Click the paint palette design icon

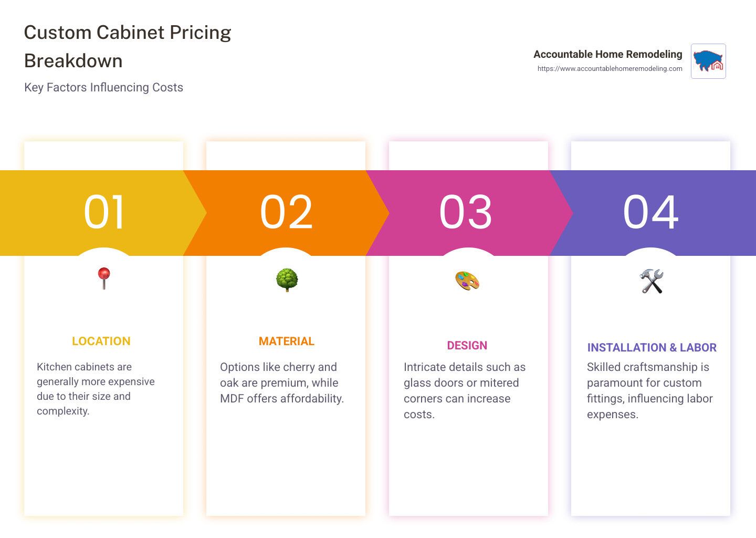(x=467, y=281)
